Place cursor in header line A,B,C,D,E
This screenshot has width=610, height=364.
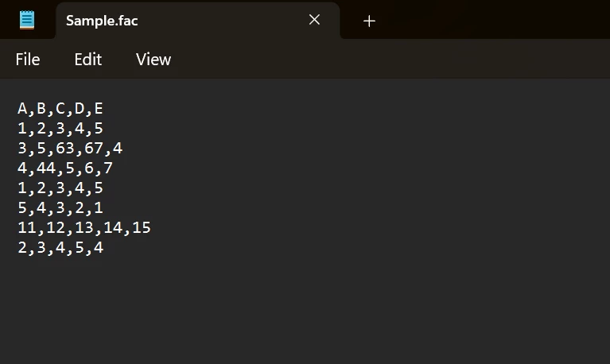pos(60,109)
